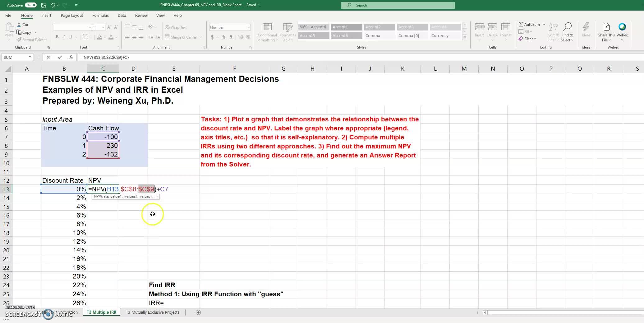Viewport: 644px width, 323px height.
Task: Add a new sheet with plus icon
Action: tap(198, 312)
